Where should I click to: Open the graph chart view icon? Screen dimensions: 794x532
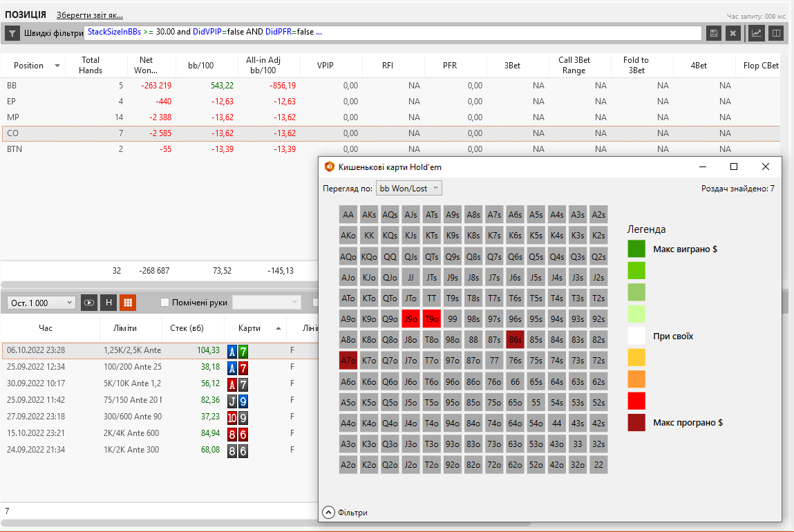(x=756, y=33)
